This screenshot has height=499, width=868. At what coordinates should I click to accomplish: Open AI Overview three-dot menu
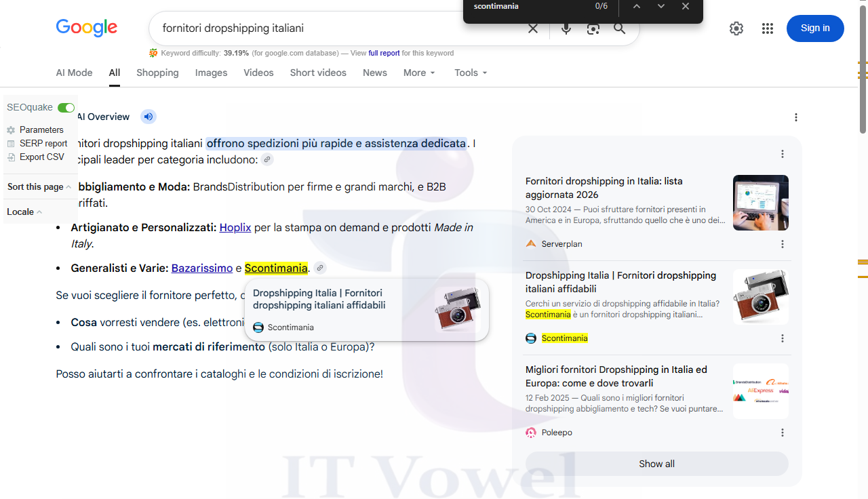click(x=796, y=117)
